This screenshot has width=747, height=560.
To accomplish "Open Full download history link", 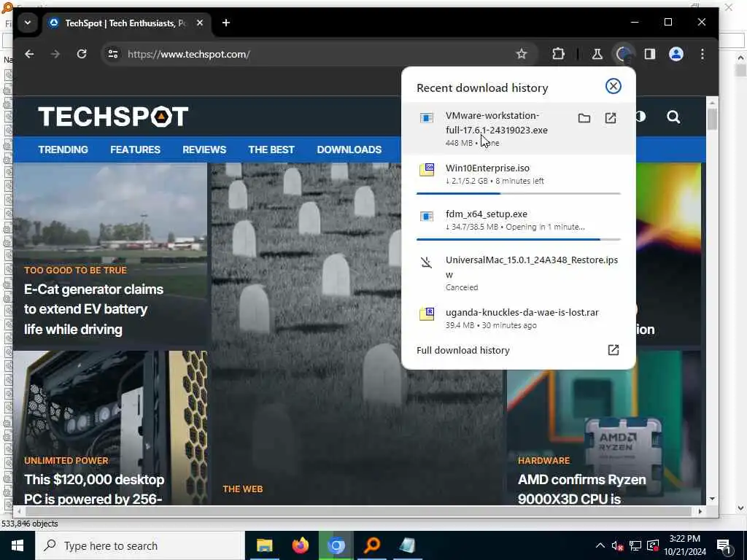I will [x=462, y=351].
